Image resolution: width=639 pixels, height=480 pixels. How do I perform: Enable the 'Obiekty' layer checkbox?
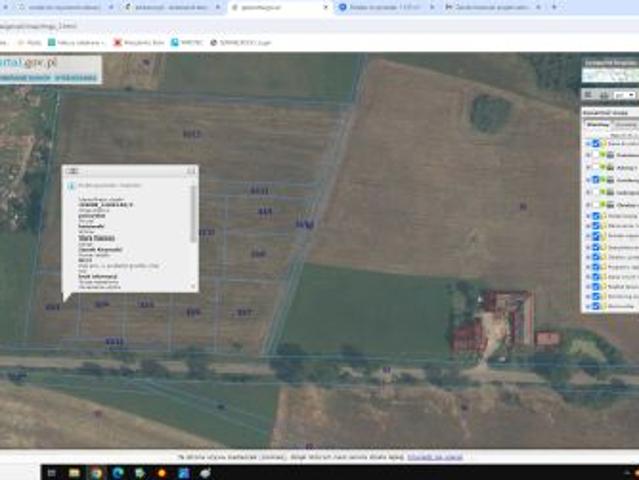point(596,205)
